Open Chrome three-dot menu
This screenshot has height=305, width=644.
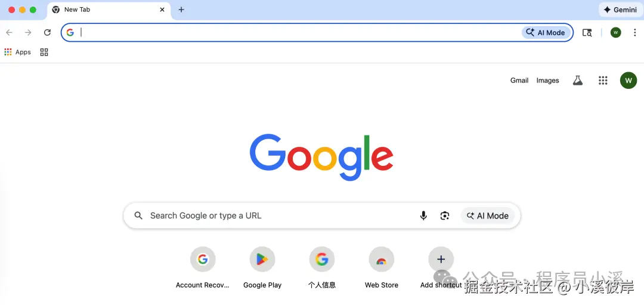[x=634, y=33]
